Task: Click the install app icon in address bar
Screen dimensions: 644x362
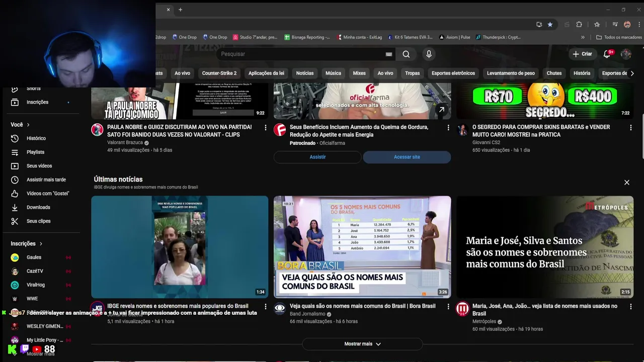Action: pos(539,24)
